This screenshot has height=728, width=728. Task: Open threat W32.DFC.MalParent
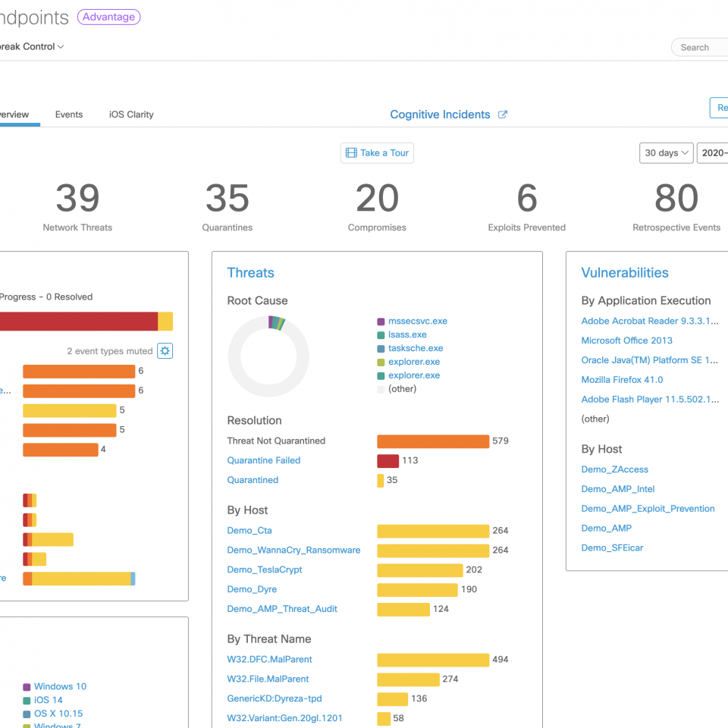269,659
